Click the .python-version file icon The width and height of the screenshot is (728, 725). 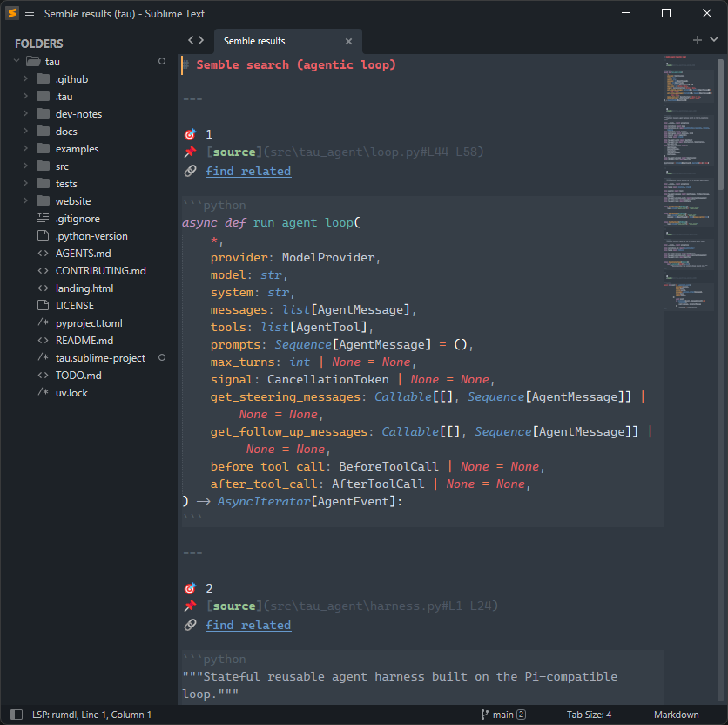(x=44, y=235)
